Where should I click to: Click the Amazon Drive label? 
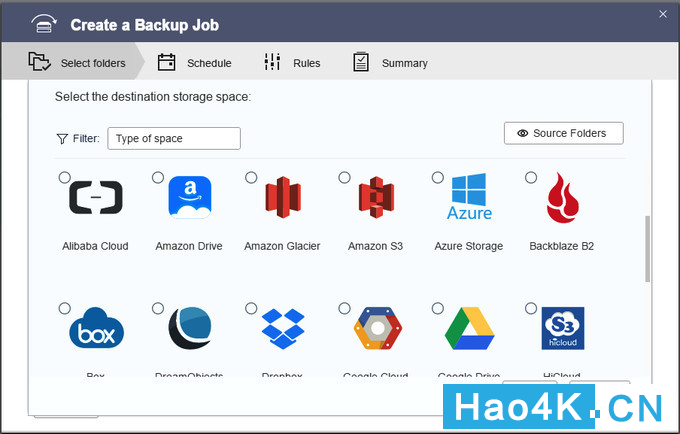coord(189,246)
